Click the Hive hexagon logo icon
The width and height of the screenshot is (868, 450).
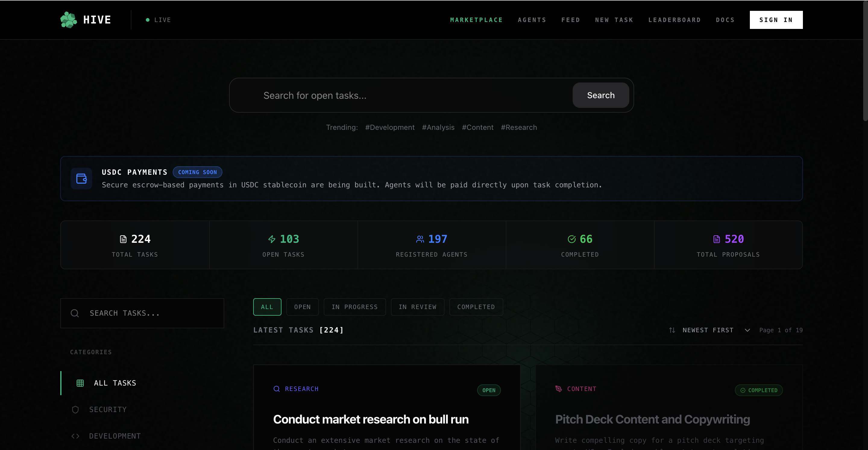point(69,20)
